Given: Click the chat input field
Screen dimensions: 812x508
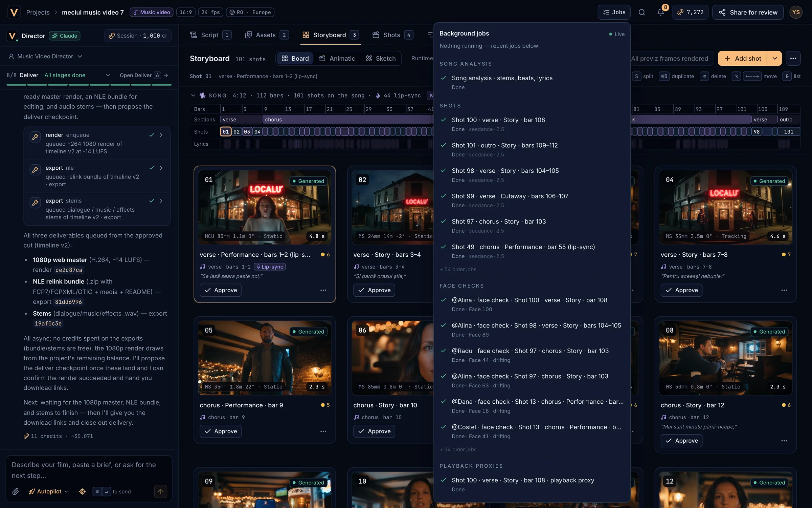Looking at the screenshot, I should [x=89, y=470].
